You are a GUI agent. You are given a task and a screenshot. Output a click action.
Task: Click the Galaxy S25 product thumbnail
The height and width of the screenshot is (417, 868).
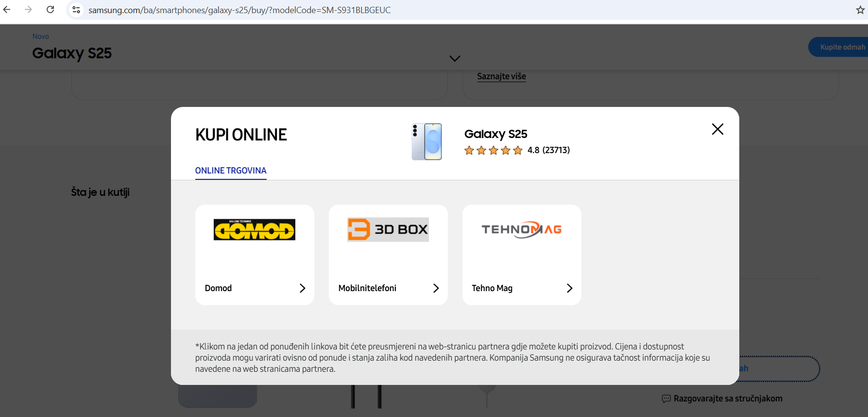tap(426, 141)
